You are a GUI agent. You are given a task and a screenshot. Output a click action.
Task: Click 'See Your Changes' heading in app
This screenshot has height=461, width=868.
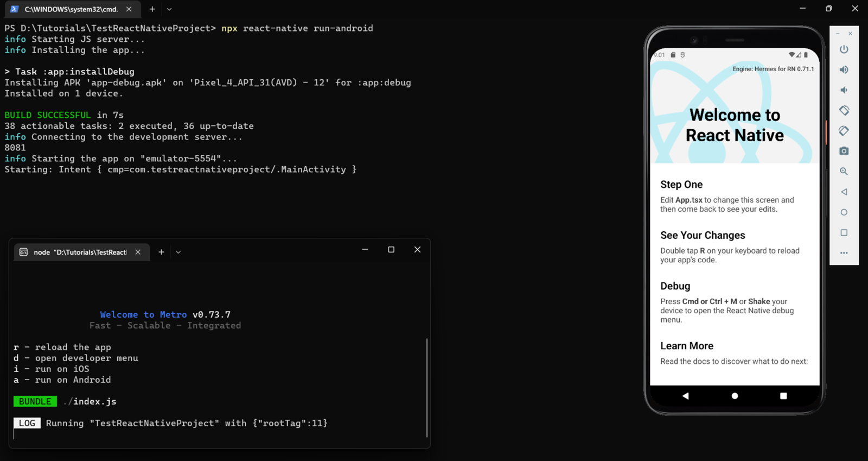[703, 235]
